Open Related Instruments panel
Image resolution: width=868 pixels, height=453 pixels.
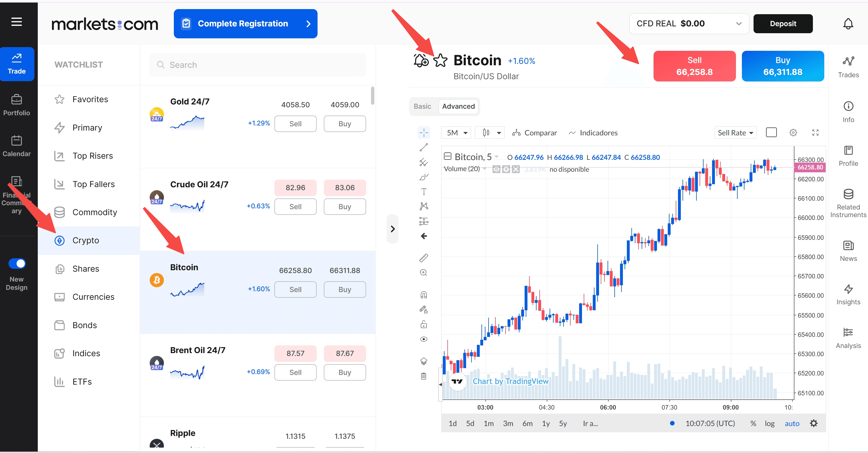coord(848,204)
